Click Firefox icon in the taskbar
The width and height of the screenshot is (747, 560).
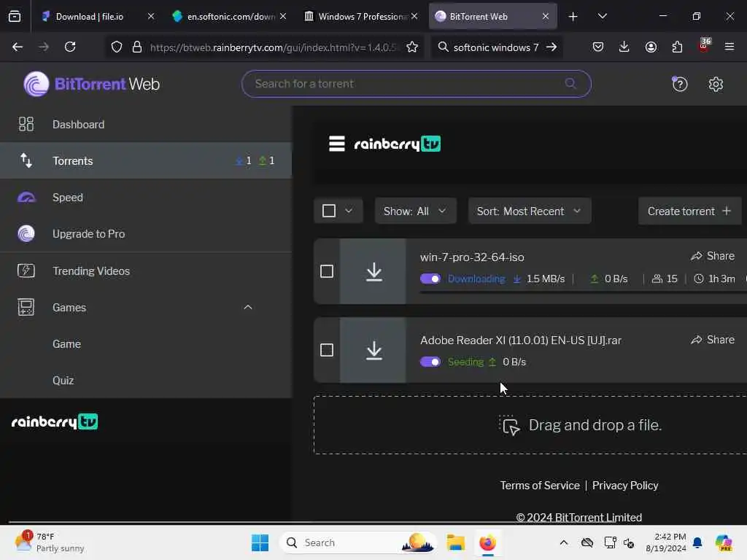point(487,542)
